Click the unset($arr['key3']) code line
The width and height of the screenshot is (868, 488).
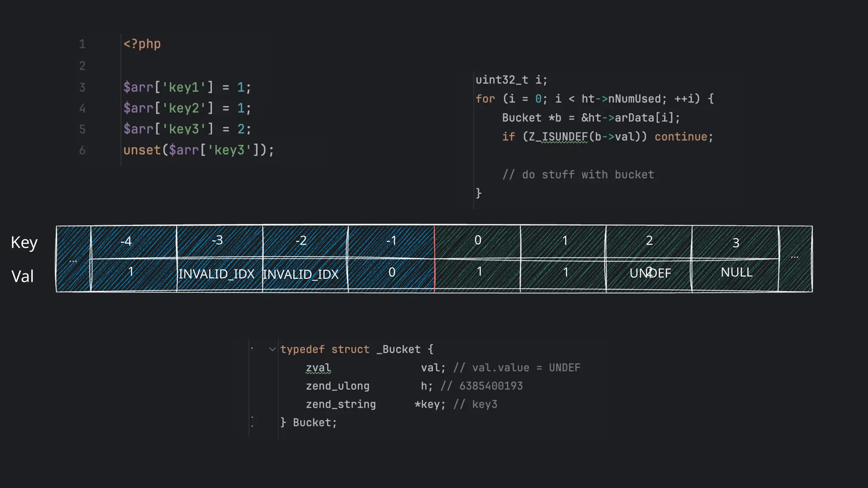coord(198,150)
